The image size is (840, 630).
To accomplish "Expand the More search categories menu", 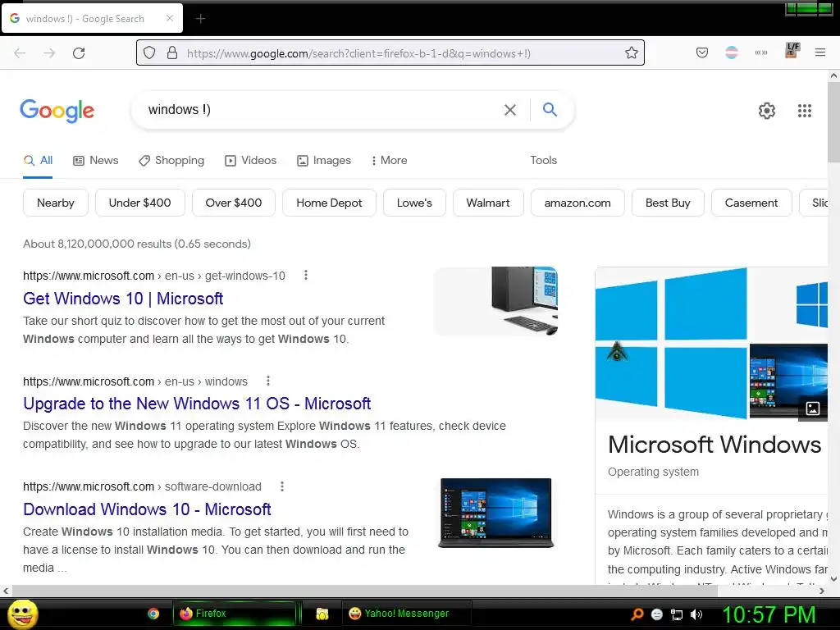I will coord(390,160).
